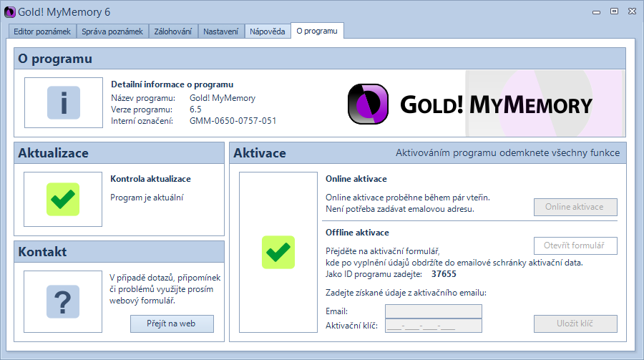This screenshot has width=644, height=360.
Task: Select the Nápověda tab
Action: click(x=268, y=31)
